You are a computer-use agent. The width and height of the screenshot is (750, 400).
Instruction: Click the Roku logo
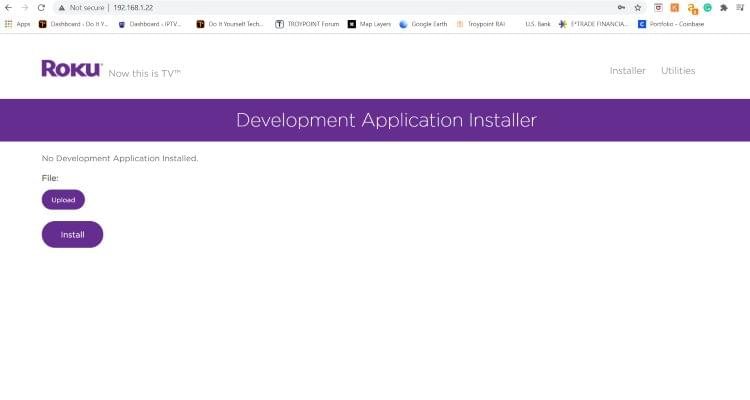[71, 68]
